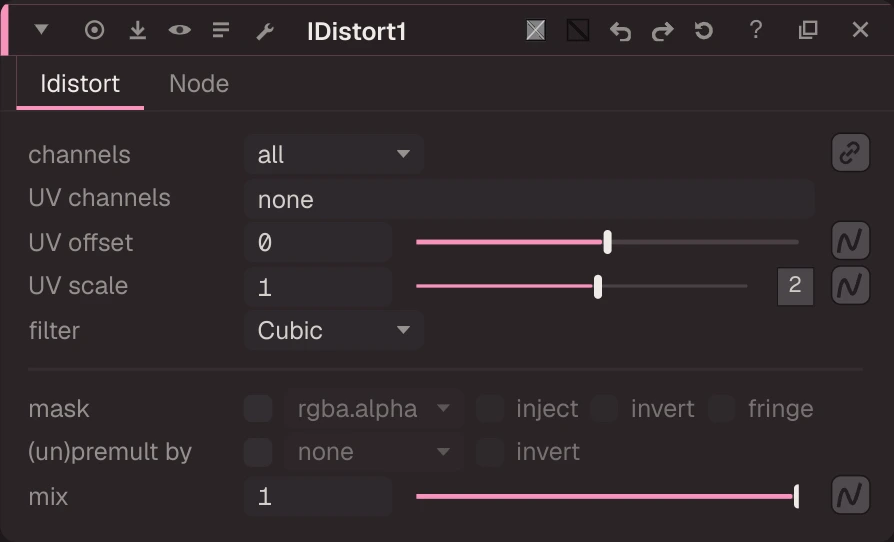Click the redo arrow icon
This screenshot has height=542, width=894.
663,31
